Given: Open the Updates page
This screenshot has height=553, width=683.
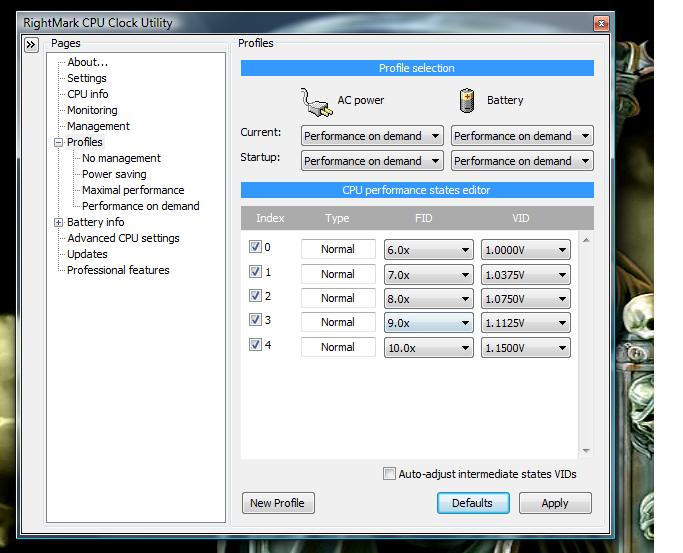Looking at the screenshot, I should [x=87, y=254].
